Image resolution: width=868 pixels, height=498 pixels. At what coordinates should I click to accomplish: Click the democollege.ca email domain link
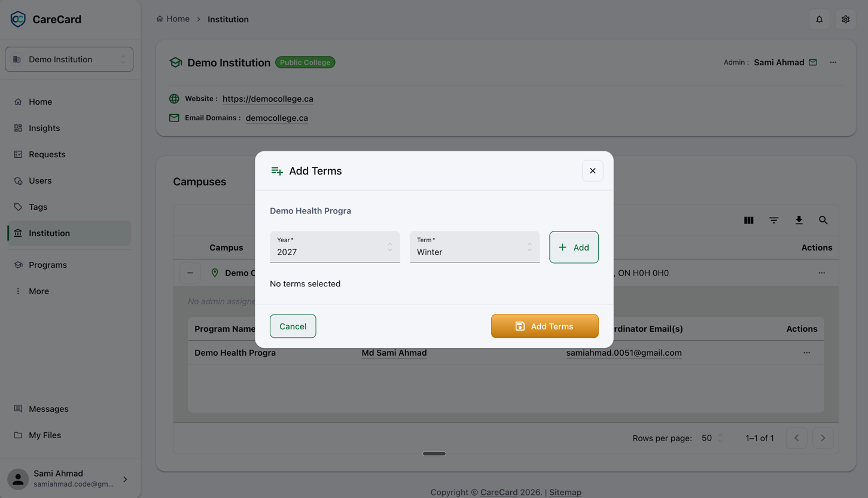[276, 118]
